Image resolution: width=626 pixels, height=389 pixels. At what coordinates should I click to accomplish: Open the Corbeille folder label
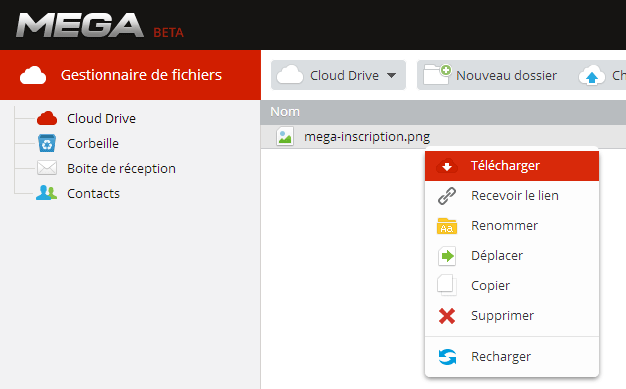(93, 143)
